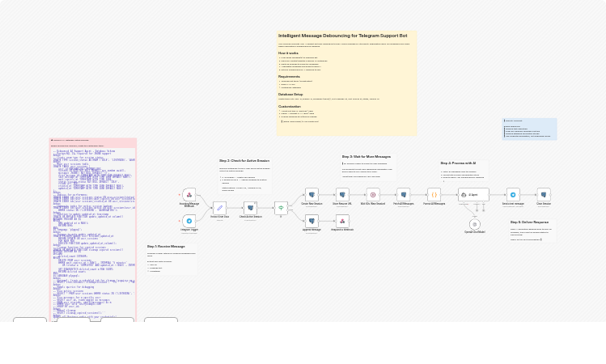Click the Respond to Webhook node
Screen dimensions: 606x364
coord(342,221)
